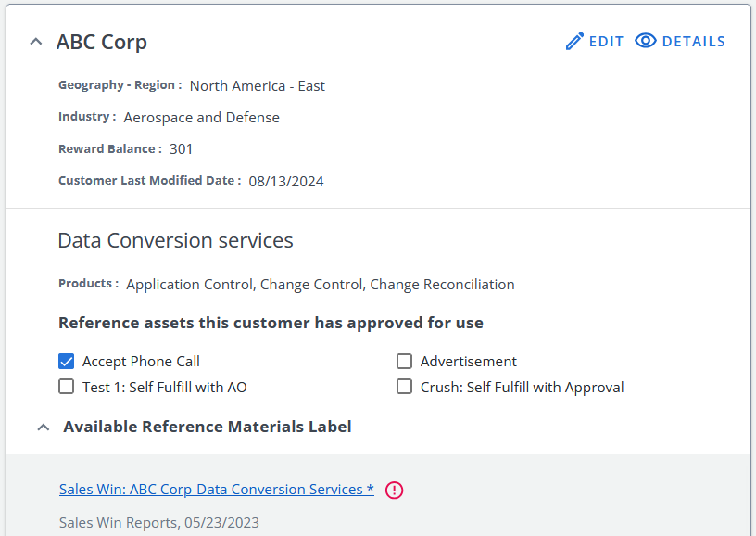
Task: Click the ABC Corp card title
Action: click(102, 42)
